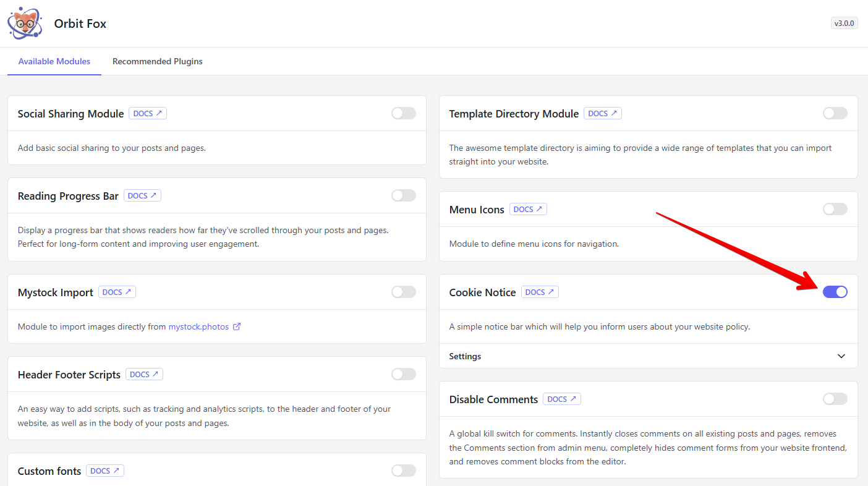This screenshot has height=486, width=868.
Task: Click external link icon beside mystock.photos
Action: click(237, 326)
